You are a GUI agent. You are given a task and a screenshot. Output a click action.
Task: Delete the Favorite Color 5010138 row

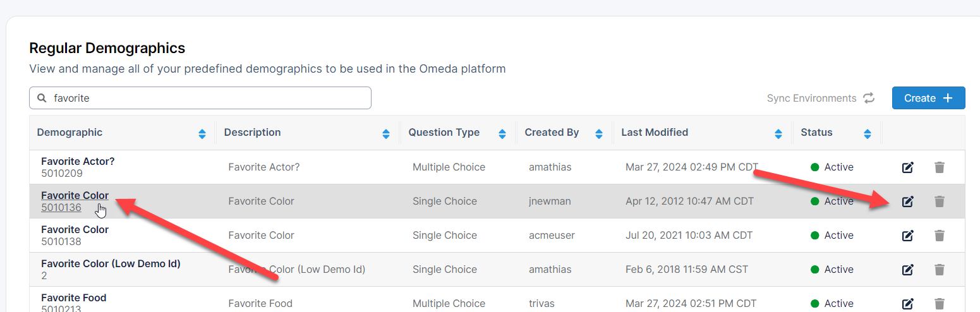[x=940, y=236]
